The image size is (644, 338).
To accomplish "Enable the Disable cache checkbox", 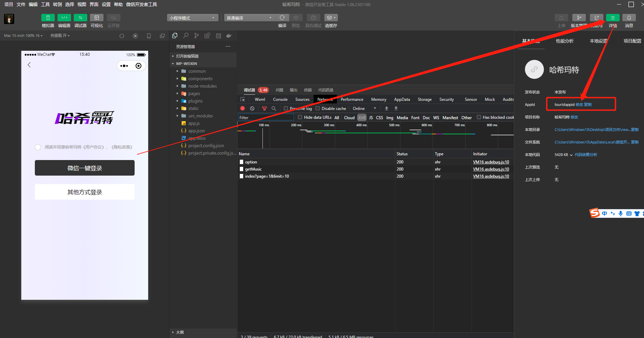I will click(x=318, y=108).
